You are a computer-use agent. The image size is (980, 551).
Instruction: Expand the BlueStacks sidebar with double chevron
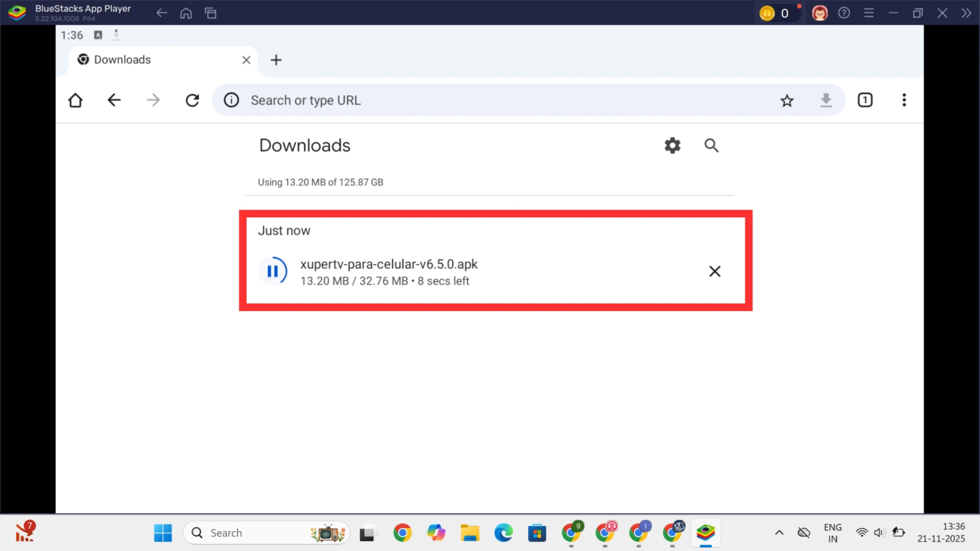[x=966, y=13]
